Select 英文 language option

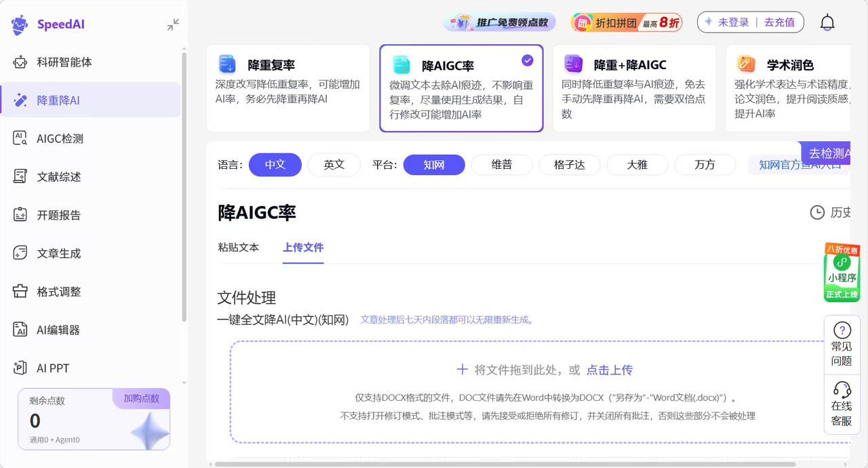point(334,165)
